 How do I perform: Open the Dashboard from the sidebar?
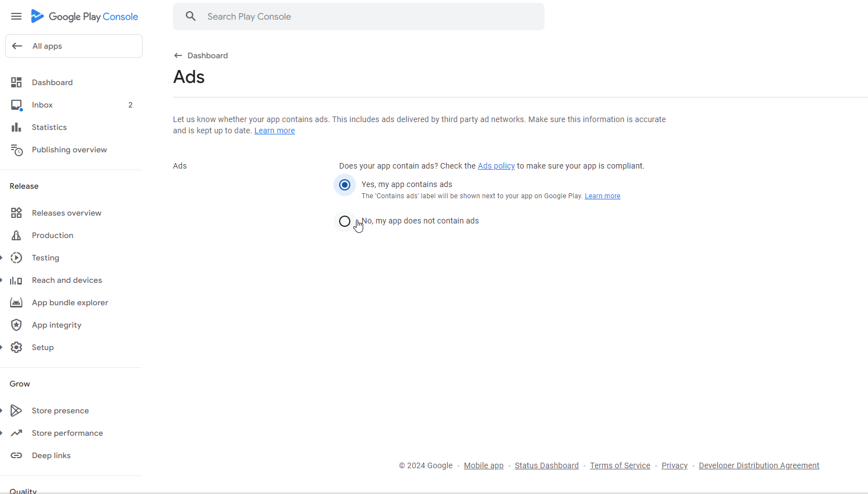[x=52, y=82]
